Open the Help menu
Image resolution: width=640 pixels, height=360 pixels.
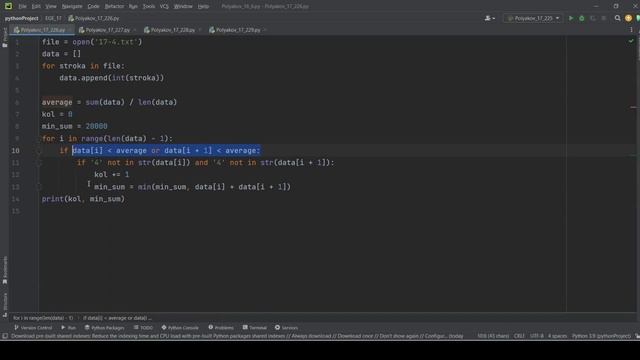click(203, 7)
